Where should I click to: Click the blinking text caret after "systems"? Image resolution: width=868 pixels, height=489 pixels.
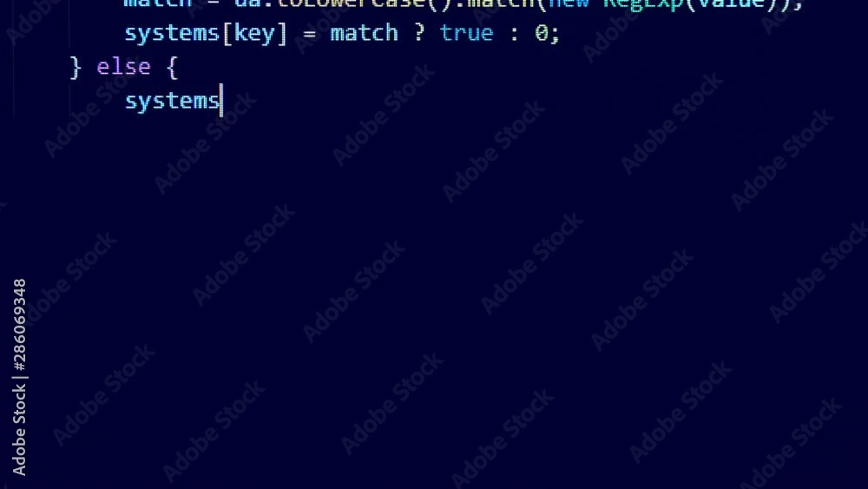(x=221, y=100)
